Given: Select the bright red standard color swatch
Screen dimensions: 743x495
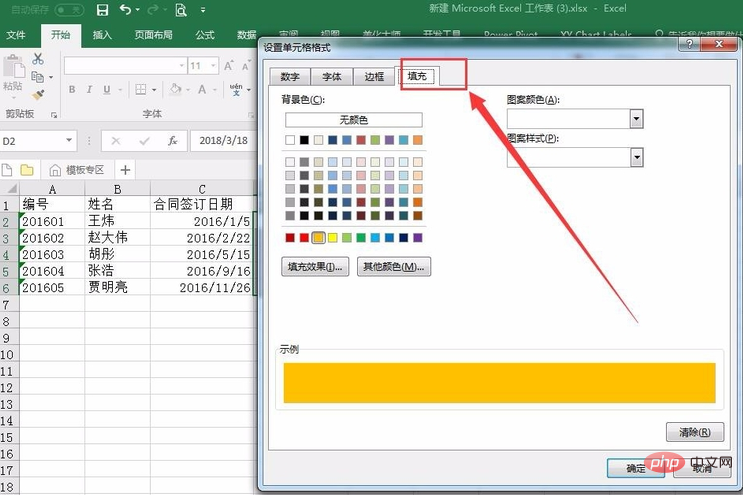Looking at the screenshot, I should [x=304, y=237].
